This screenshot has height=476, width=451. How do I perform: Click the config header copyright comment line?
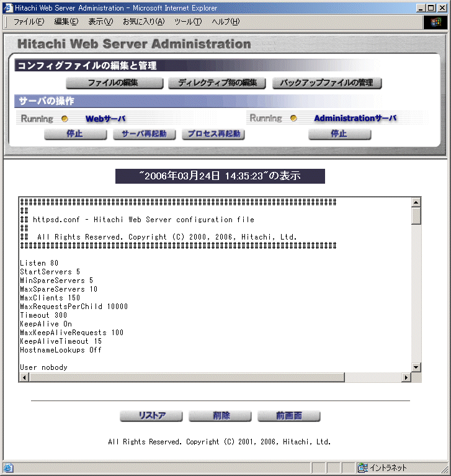158,237
